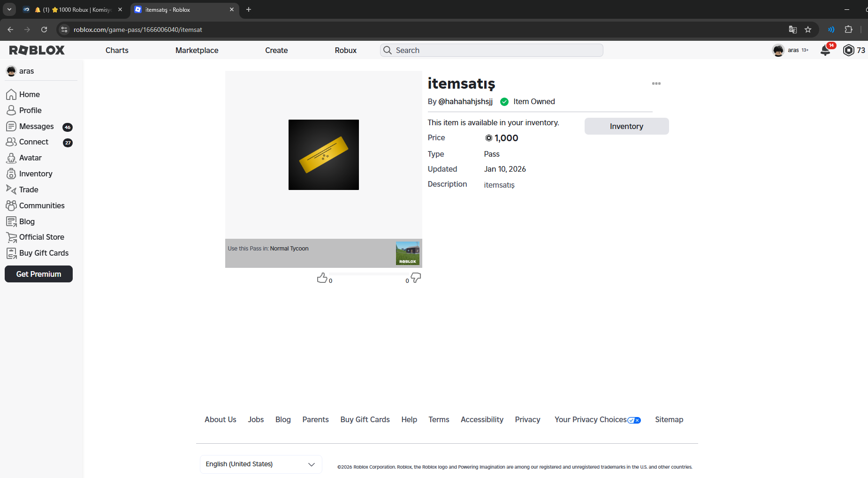The width and height of the screenshot is (868, 478).
Task: Bookmark this page with star icon
Action: tap(808, 30)
